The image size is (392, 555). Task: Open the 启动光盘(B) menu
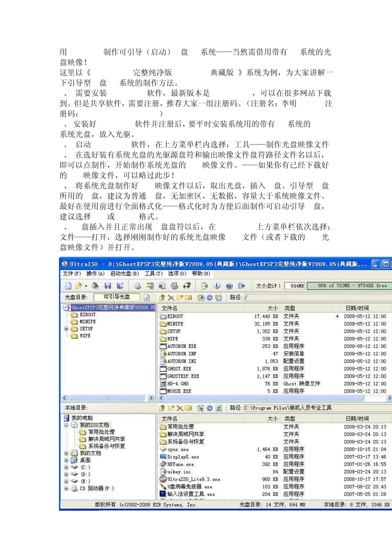point(124,273)
